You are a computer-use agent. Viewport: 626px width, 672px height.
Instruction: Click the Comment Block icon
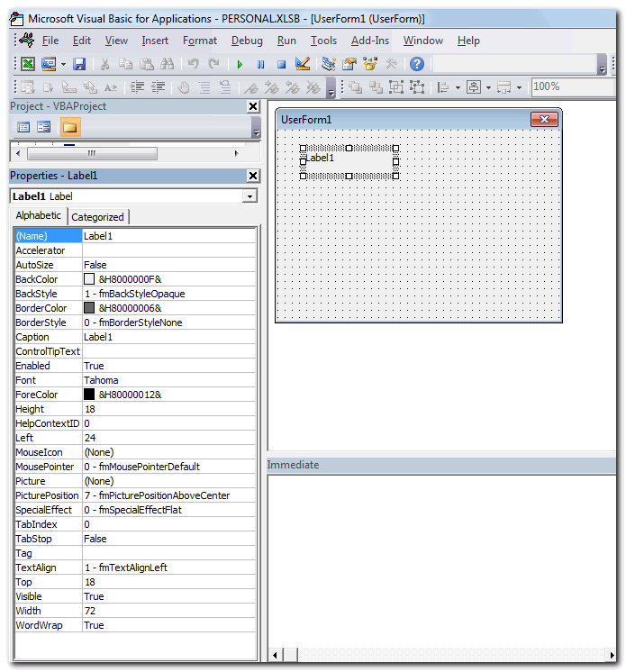coord(204,87)
